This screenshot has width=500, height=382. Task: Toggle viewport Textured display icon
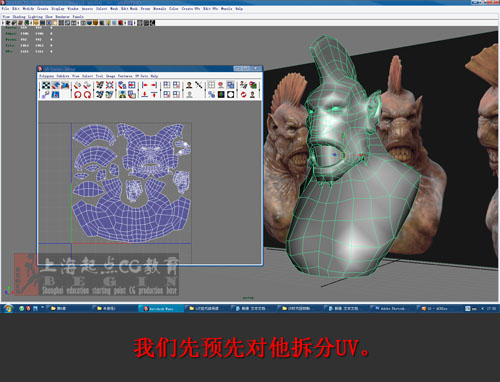[102, 23]
